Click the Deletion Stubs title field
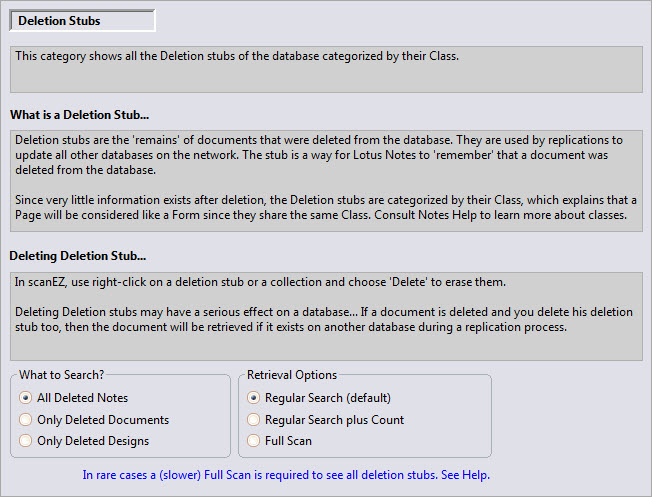The height and width of the screenshot is (497, 652). (x=82, y=21)
